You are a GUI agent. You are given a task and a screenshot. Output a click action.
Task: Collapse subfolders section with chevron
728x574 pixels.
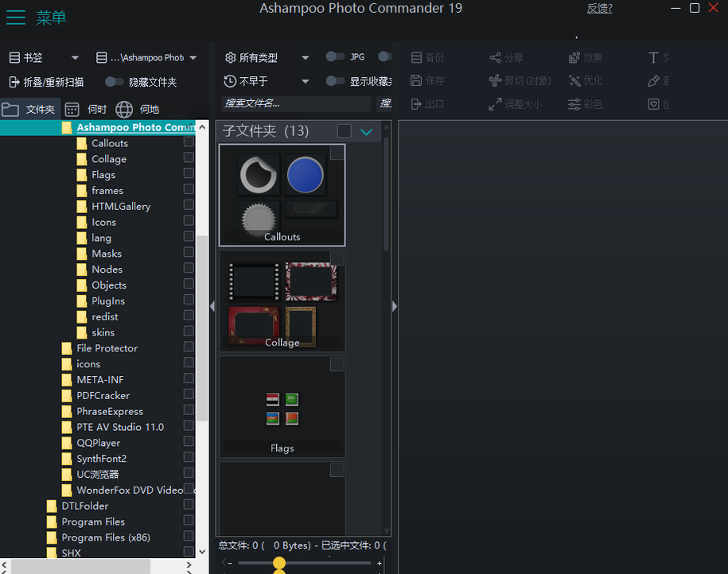[x=366, y=132]
